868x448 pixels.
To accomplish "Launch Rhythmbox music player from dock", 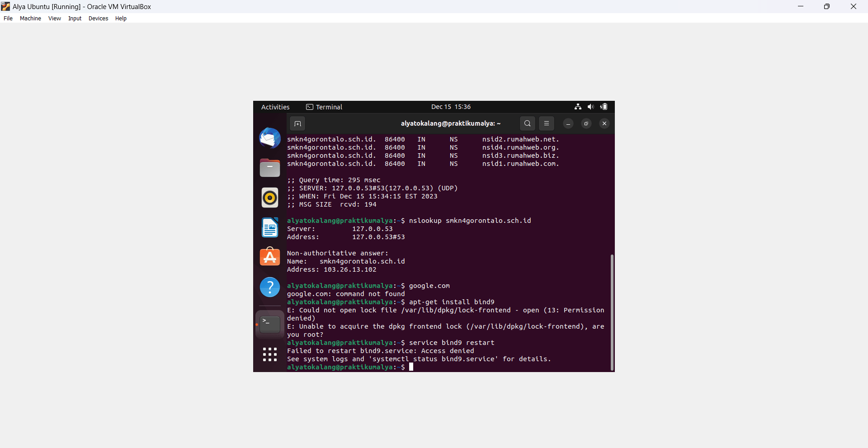I will (270, 198).
